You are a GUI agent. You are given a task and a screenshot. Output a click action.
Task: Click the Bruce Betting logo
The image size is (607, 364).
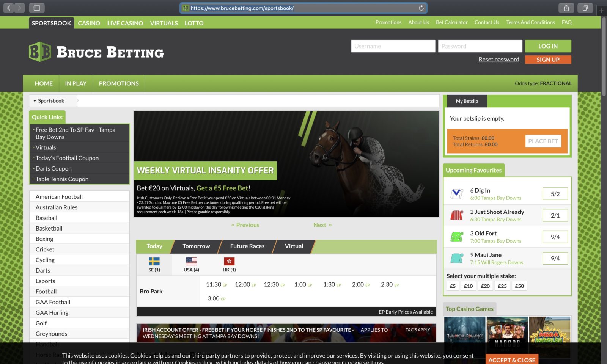click(x=96, y=52)
